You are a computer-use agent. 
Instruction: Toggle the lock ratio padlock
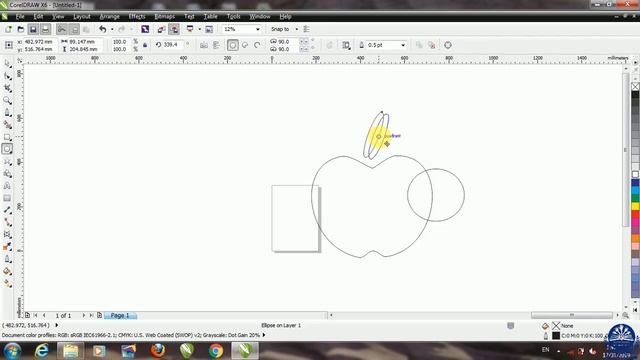pyautogui.click(x=145, y=45)
